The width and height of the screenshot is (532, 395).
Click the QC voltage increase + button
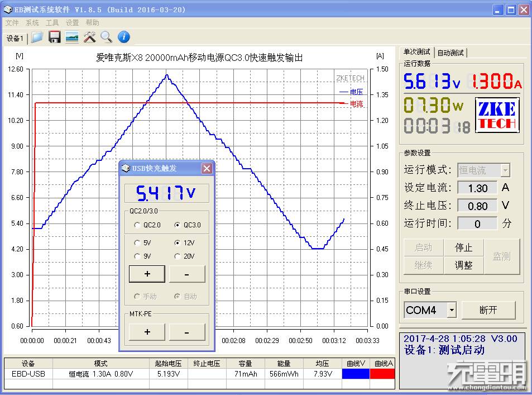point(147,274)
